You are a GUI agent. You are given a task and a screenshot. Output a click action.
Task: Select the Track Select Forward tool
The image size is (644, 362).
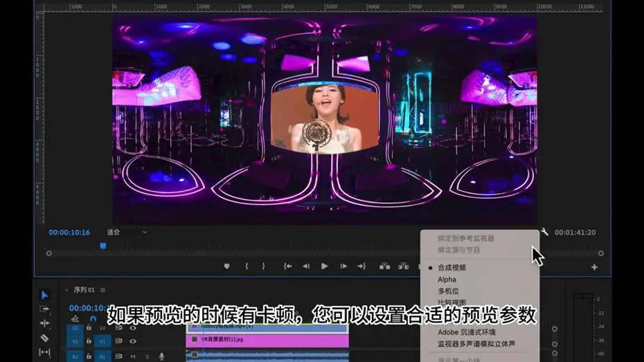click(44, 309)
